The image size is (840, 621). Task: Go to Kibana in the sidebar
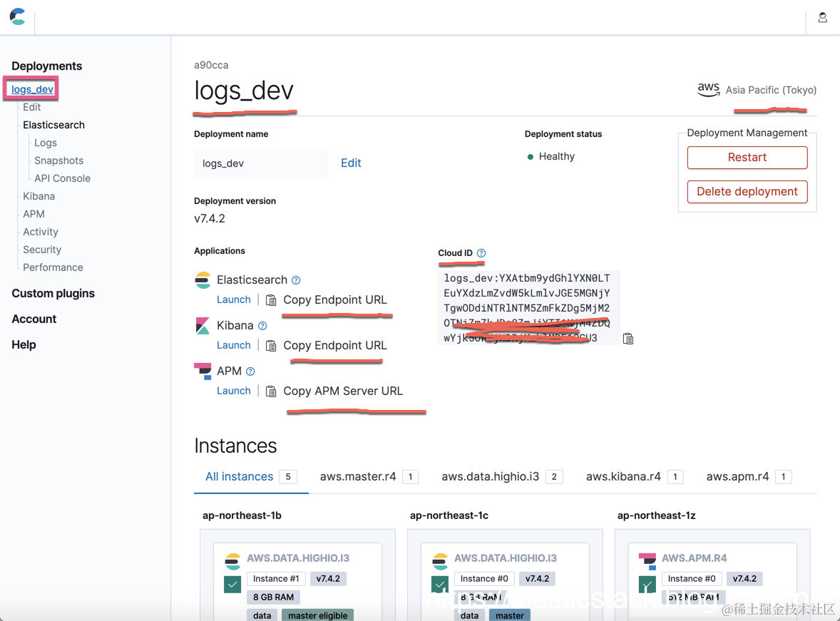(x=39, y=196)
